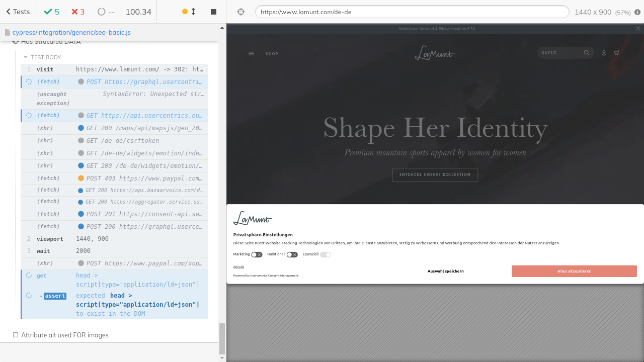Click the user account icon in site header

click(604, 53)
